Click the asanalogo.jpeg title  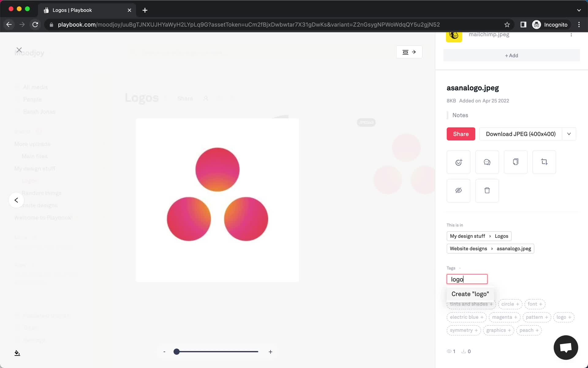(x=473, y=88)
